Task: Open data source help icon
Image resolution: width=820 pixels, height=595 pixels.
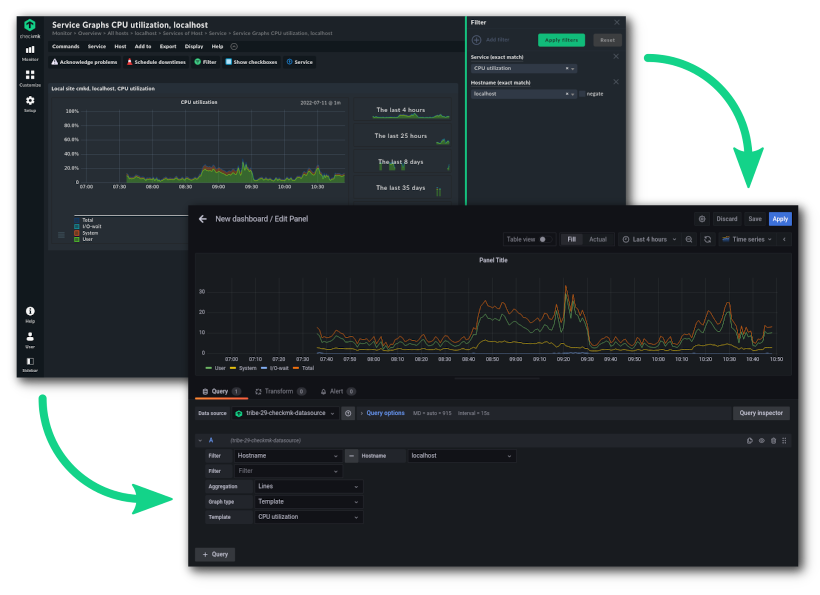Action: tap(348, 413)
